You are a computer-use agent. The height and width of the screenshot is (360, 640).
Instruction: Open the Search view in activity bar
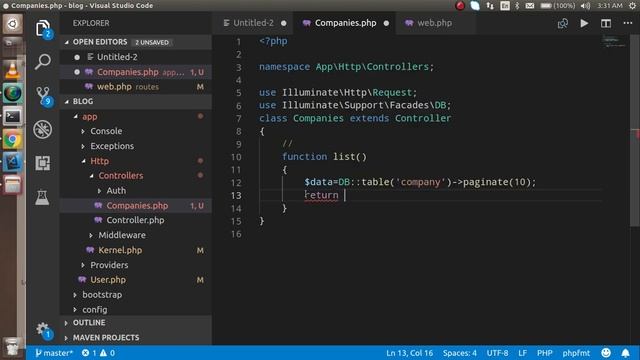click(42, 62)
